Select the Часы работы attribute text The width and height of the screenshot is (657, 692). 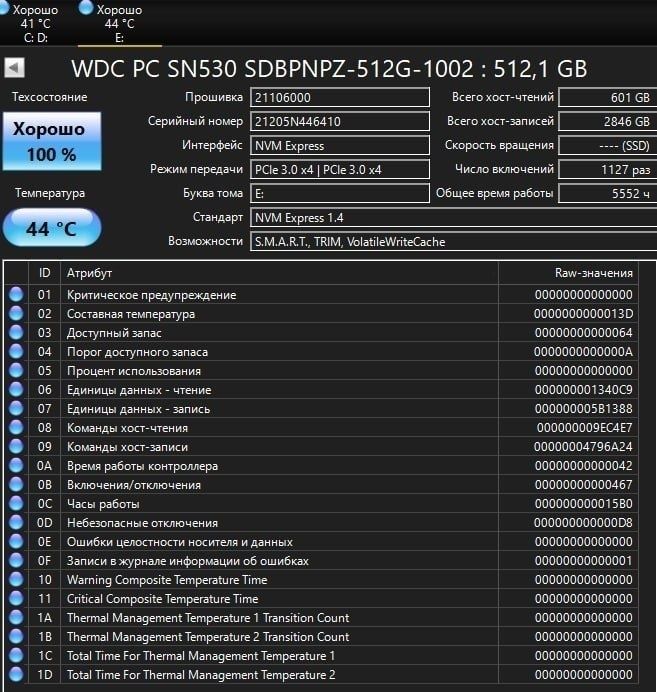point(103,504)
